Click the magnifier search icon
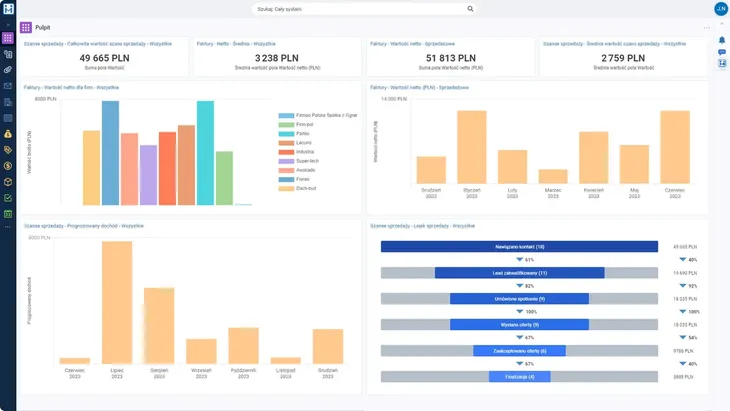 (x=471, y=9)
